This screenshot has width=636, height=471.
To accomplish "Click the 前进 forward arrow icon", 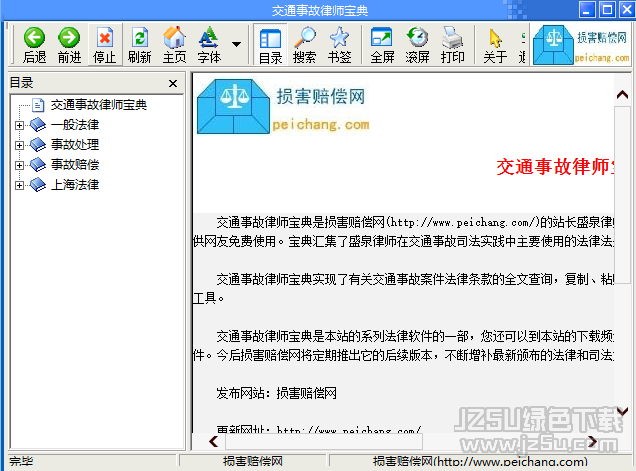I will (x=69, y=38).
